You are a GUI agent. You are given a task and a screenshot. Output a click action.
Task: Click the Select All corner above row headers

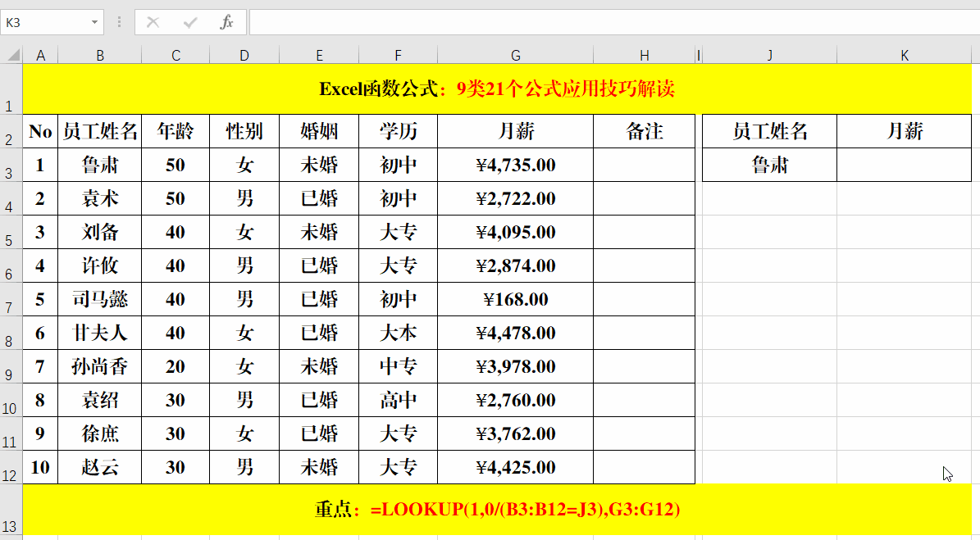11,55
